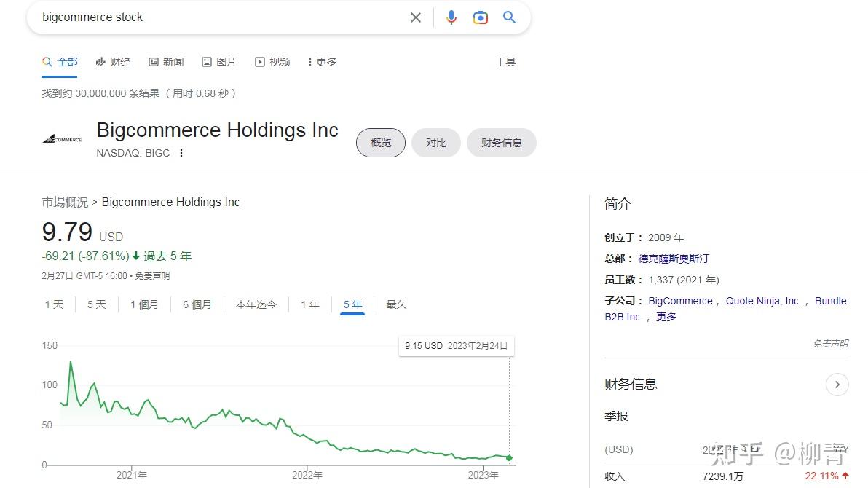Expand 更多 under 子公司 list
The height and width of the screenshot is (488, 868).
point(666,316)
